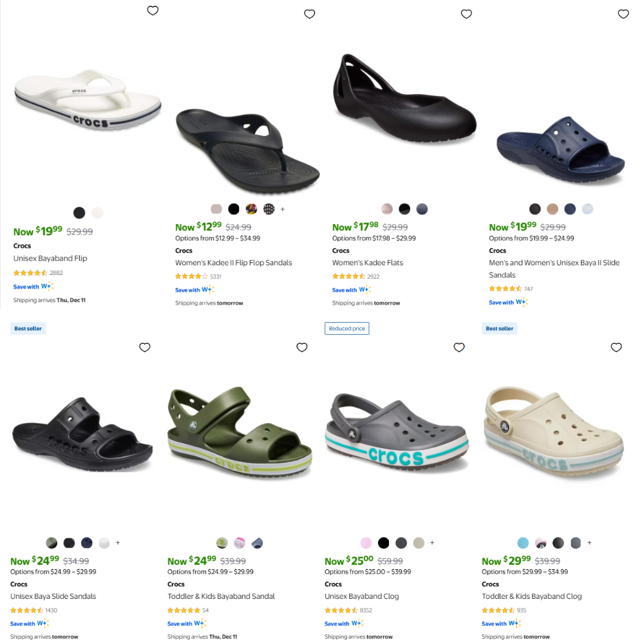Click the Walmart+ icon under Toddler & Kids Bayaband Clog

[513, 623]
